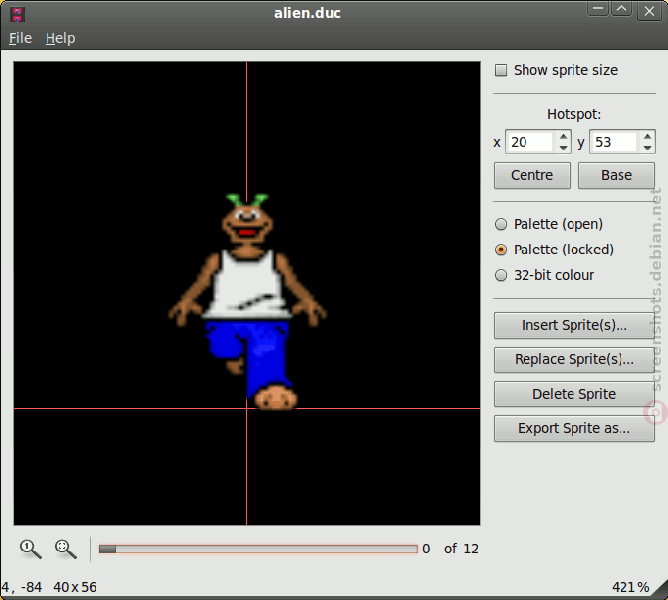This screenshot has width=668, height=600.
Task: Click the zoom-to-fit magnifier icon
Action: click(66, 549)
